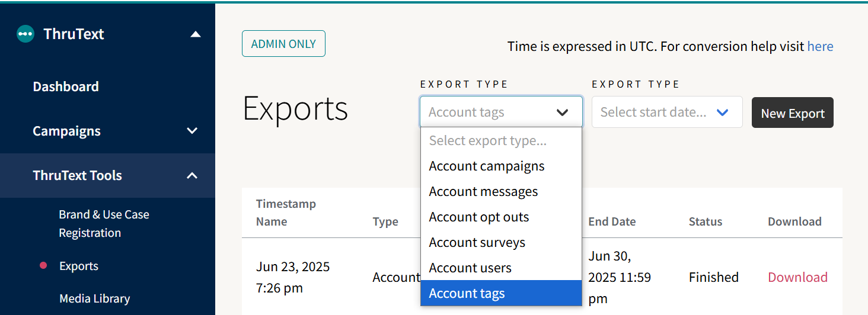Click the Exports page heading
The height and width of the screenshot is (315, 868).
[295, 108]
